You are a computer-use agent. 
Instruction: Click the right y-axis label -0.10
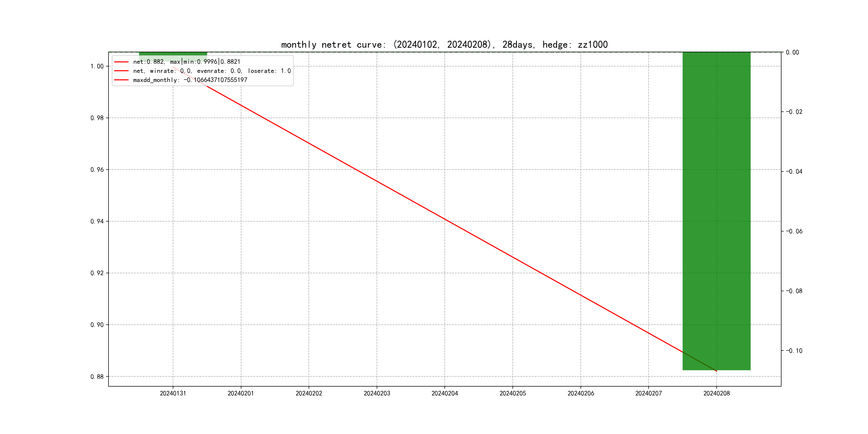pos(794,351)
